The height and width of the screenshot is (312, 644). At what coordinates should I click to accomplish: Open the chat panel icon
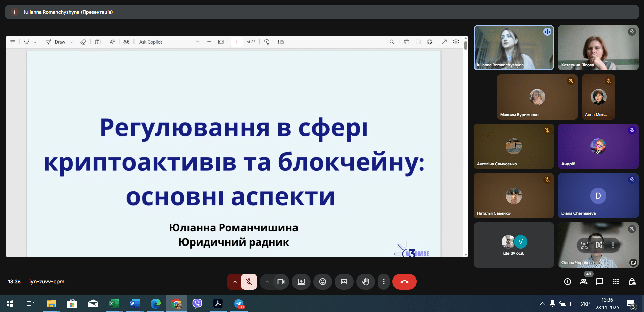[599, 282]
